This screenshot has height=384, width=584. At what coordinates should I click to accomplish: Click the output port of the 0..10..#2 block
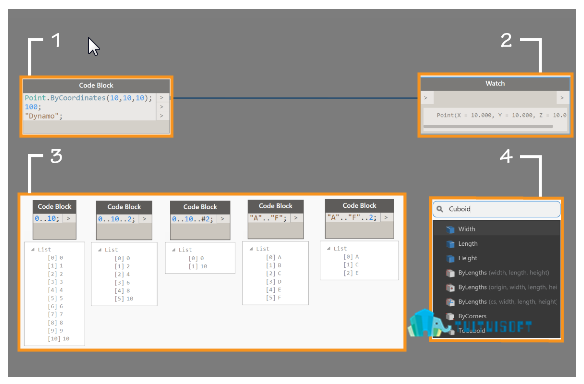click(x=222, y=219)
